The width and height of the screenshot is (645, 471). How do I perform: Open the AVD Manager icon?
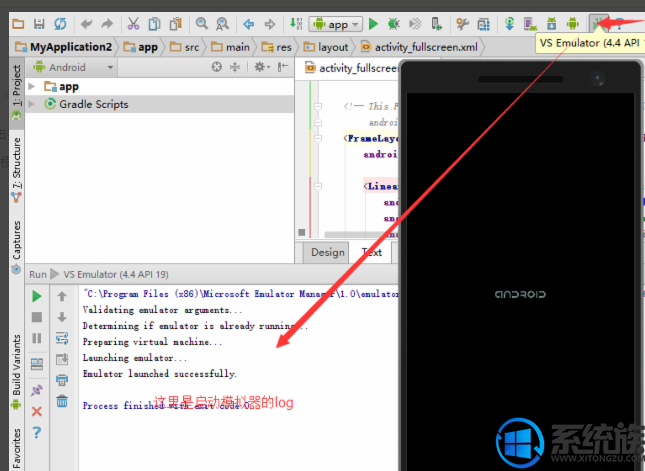[x=530, y=24]
